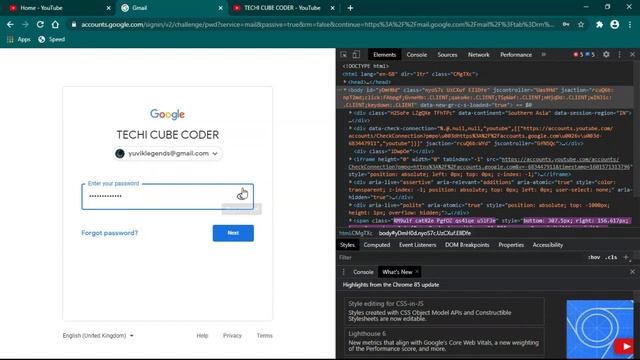Screen dimensions: 640x360
Task: Open the Help link
Action: 202,336
